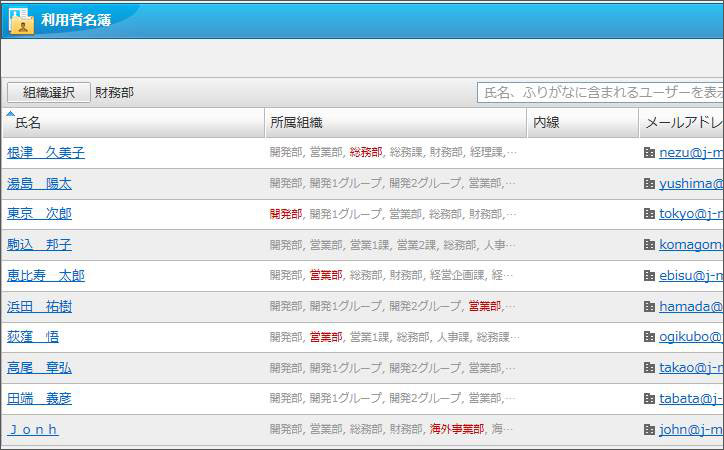
Task: Sort by the 内線 column header
Action: pyautogui.click(x=546, y=122)
